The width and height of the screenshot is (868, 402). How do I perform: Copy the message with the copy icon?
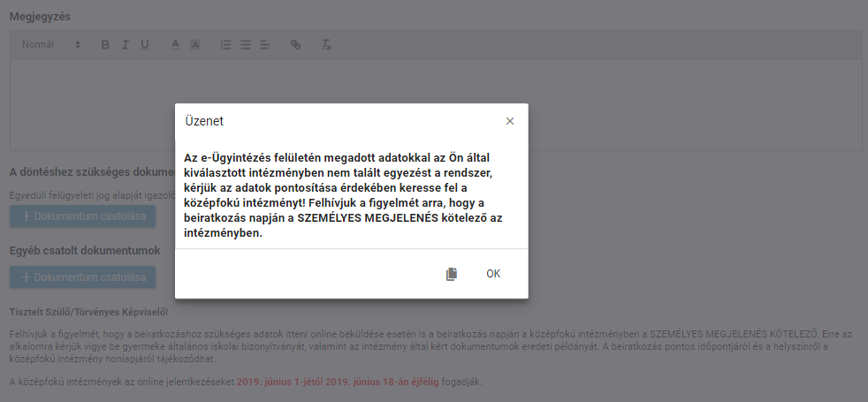point(452,274)
